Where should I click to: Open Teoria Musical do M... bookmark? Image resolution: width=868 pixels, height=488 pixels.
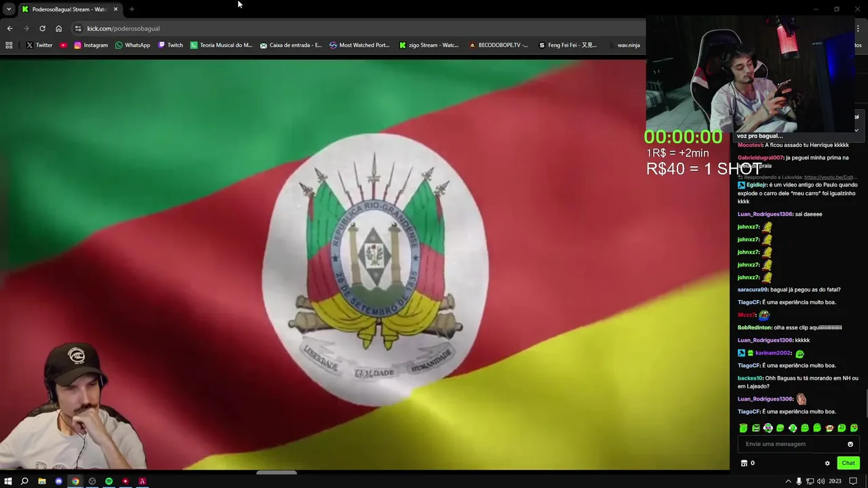click(221, 45)
